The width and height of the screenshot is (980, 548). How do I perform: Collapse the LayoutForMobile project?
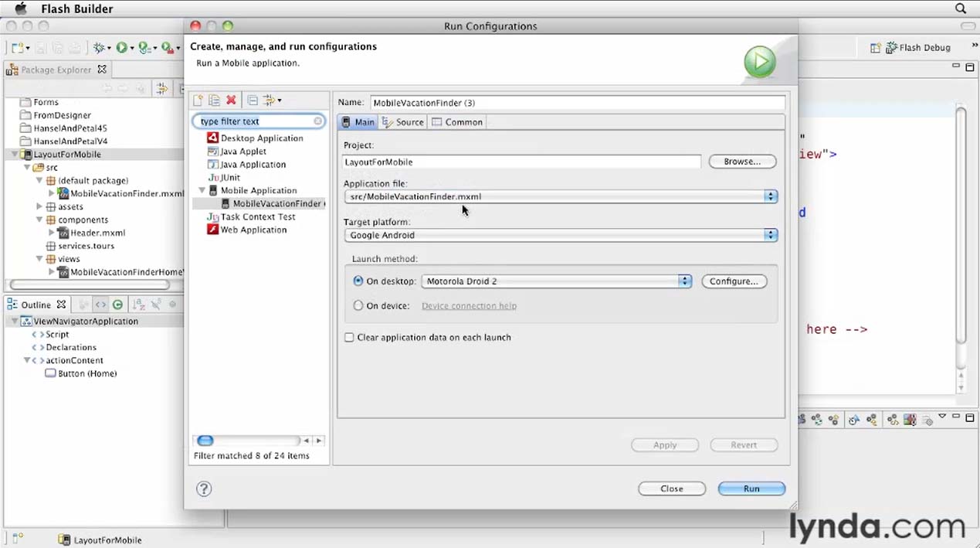click(x=15, y=155)
